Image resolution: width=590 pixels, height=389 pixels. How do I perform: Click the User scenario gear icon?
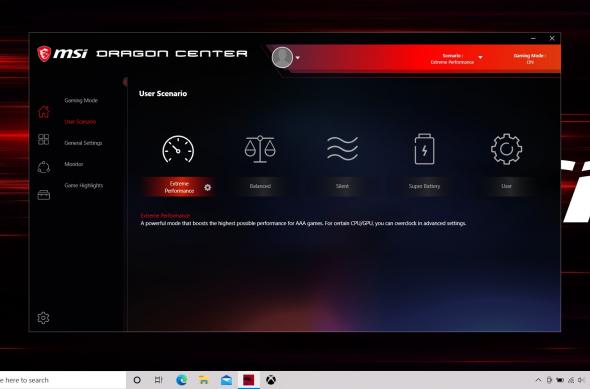pyautogui.click(x=506, y=149)
